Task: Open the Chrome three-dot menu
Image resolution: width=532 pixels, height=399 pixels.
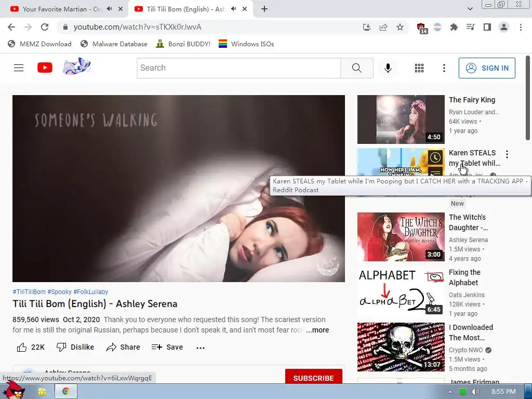Action: [521, 27]
